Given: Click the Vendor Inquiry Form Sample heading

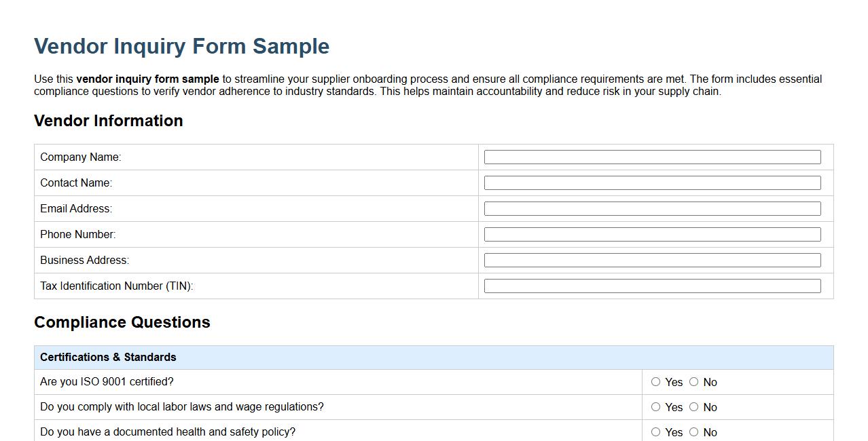Looking at the screenshot, I should (x=181, y=46).
